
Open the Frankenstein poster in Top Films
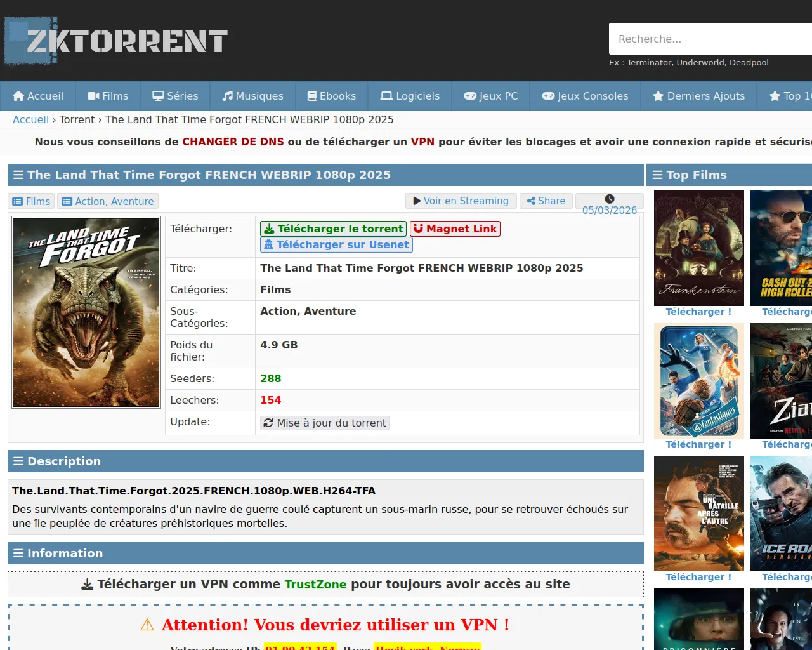pos(699,248)
